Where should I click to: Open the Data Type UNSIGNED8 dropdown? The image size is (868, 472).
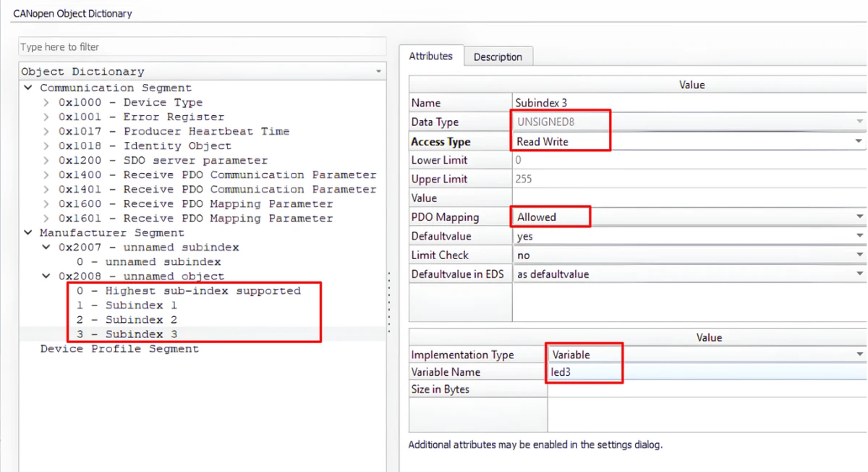689,122
